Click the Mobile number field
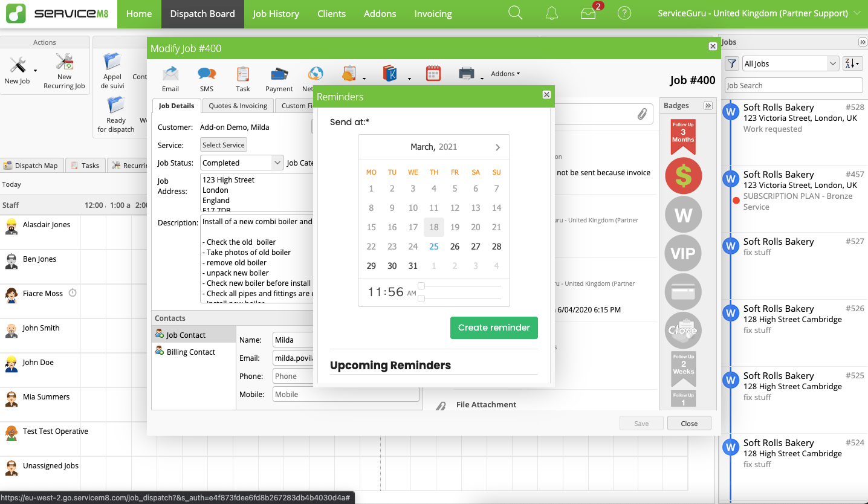Screen dimensions: 868x504 [346, 394]
